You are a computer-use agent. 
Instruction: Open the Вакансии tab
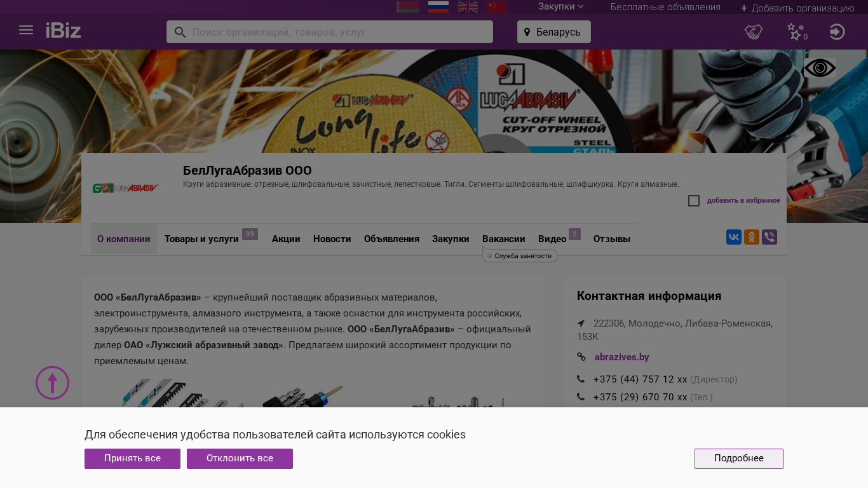(x=504, y=239)
